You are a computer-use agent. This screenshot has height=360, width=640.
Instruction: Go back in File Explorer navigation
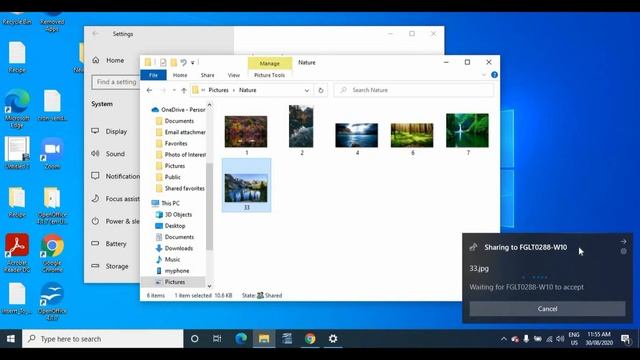[149, 90]
